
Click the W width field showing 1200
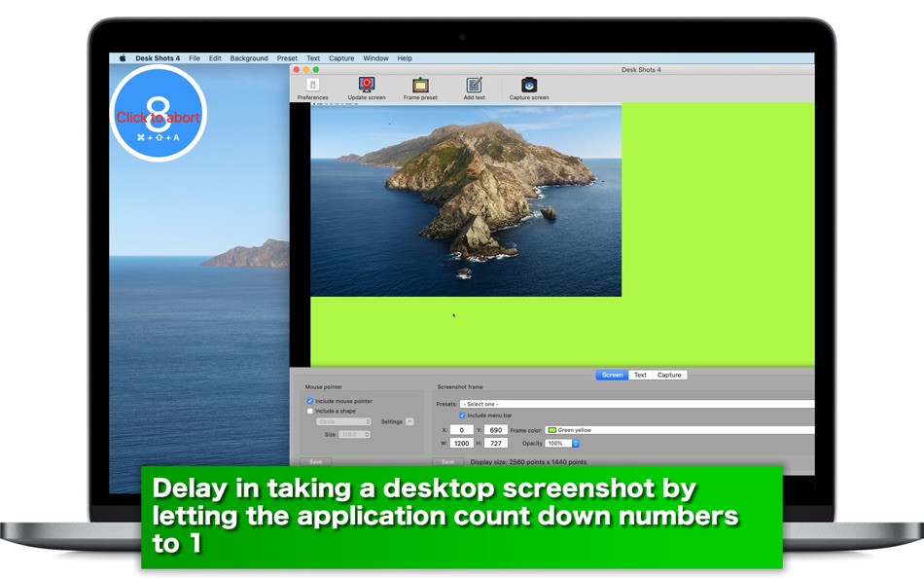(x=461, y=444)
